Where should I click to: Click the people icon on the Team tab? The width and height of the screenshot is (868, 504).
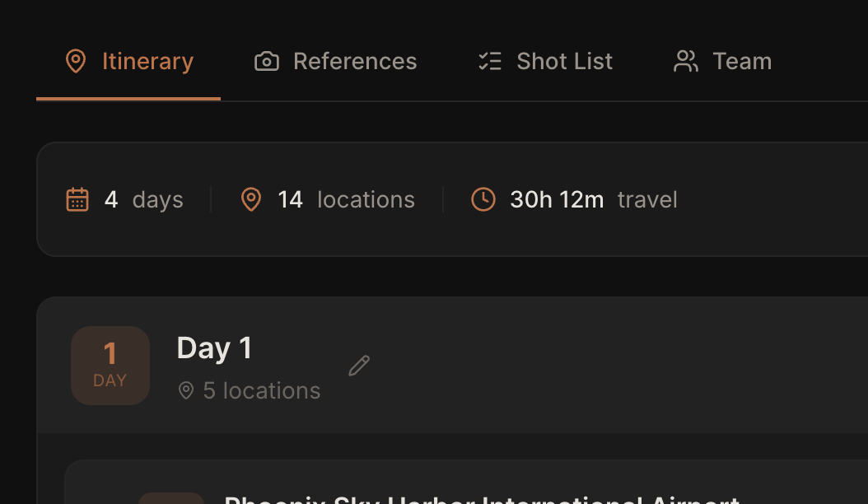tap(685, 61)
